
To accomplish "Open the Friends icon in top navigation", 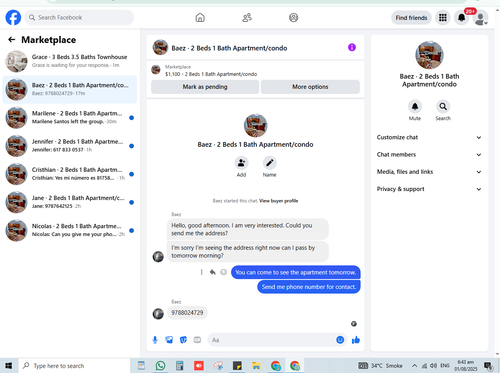I will (247, 17).
